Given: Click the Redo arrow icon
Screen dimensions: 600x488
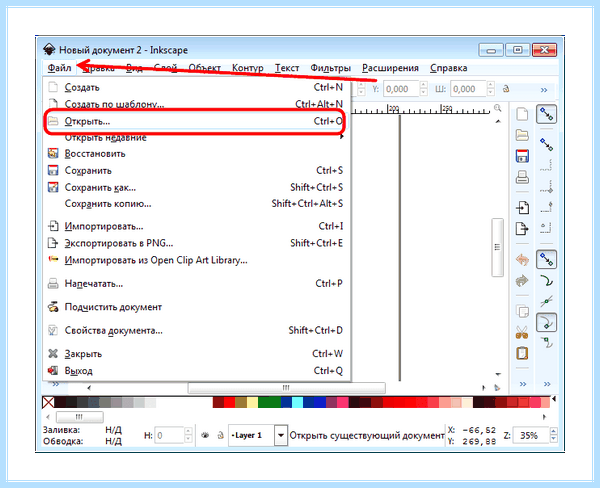Looking at the screenshot, I should 522,281.
